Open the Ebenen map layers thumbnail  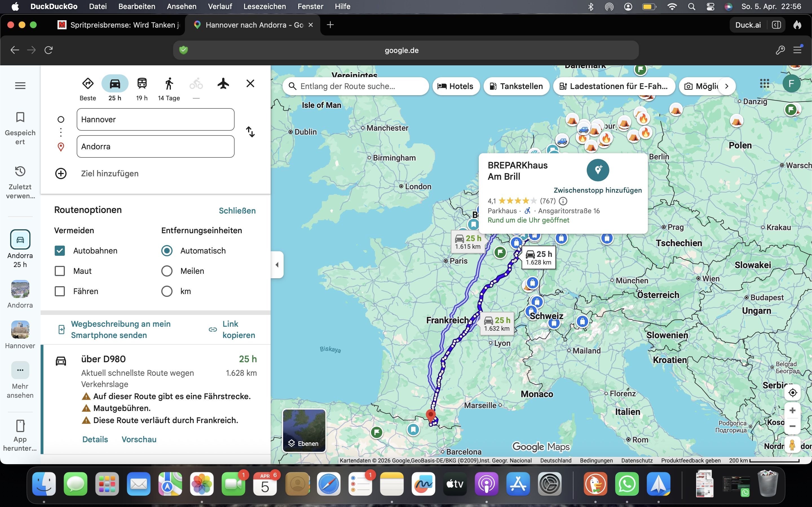[304, 430]
